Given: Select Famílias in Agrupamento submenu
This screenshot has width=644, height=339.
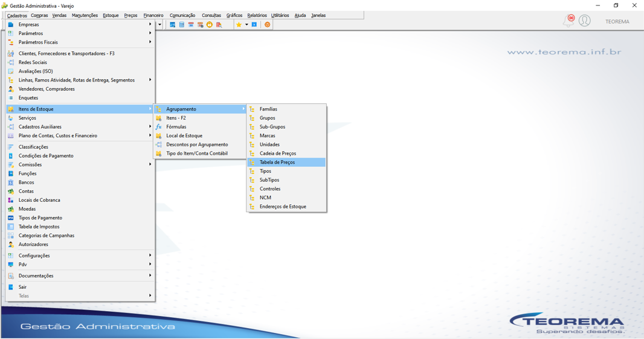Looking at the screenshot, I should pyautogui.click(x=286, y=109).
